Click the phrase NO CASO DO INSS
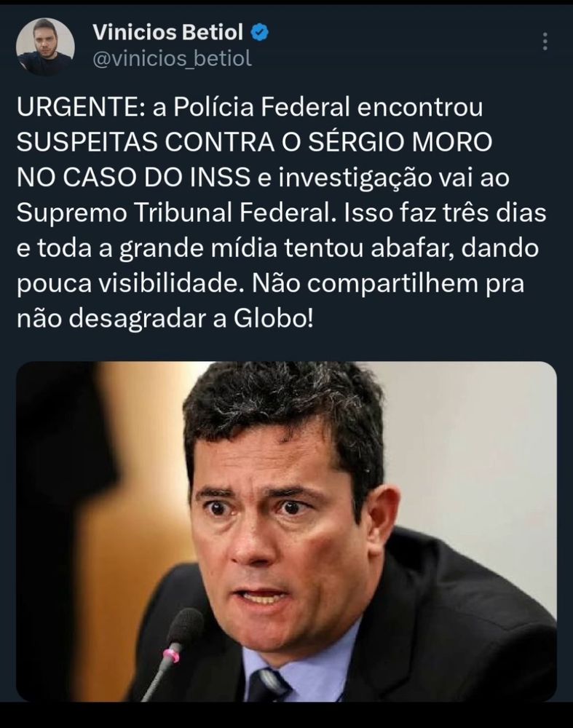The height and width of the screenshot is (728, 573). click(x=133, y=178)
